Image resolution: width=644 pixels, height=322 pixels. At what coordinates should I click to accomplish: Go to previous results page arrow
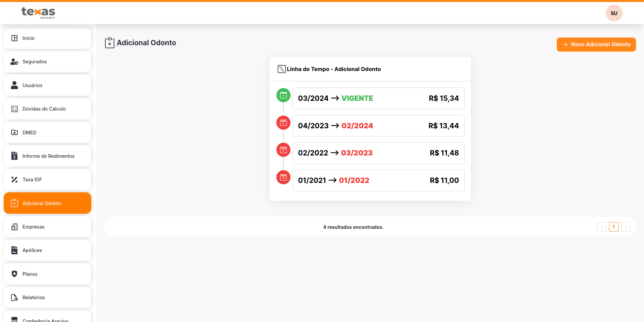point(601,227)
